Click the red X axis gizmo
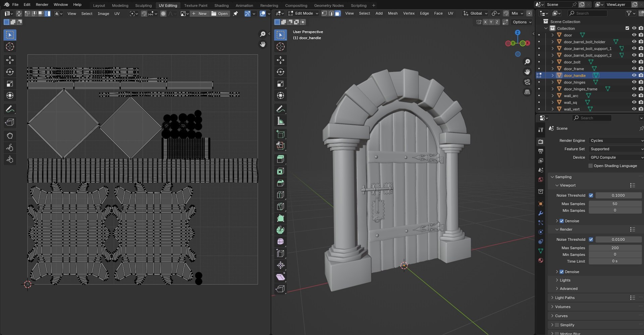 (x=528, y=43)
